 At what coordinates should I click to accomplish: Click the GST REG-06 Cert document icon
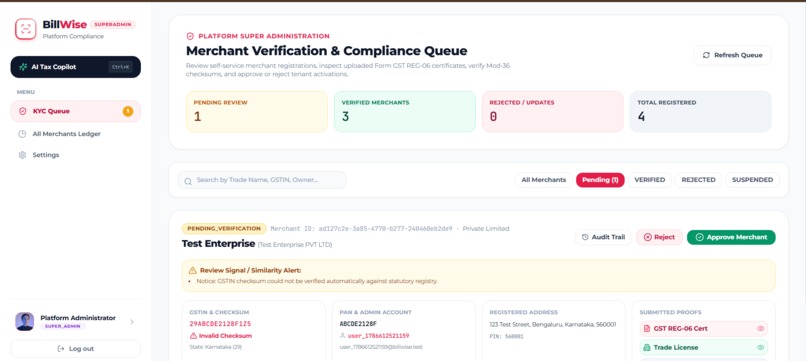647,329
